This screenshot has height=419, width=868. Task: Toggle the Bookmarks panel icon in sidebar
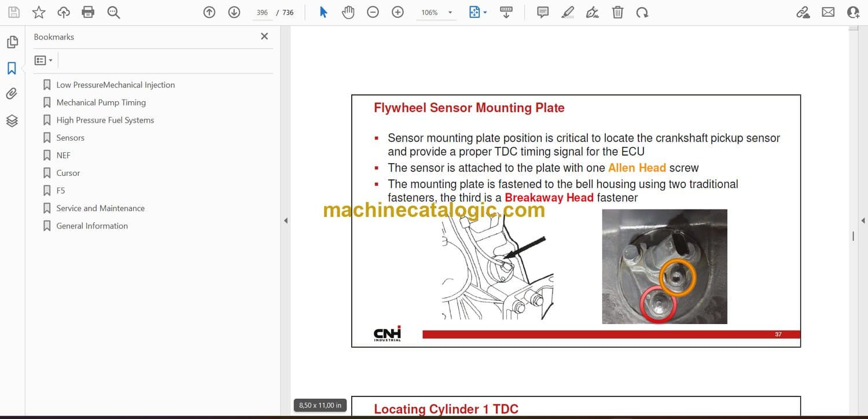click(x=12, y=68)
